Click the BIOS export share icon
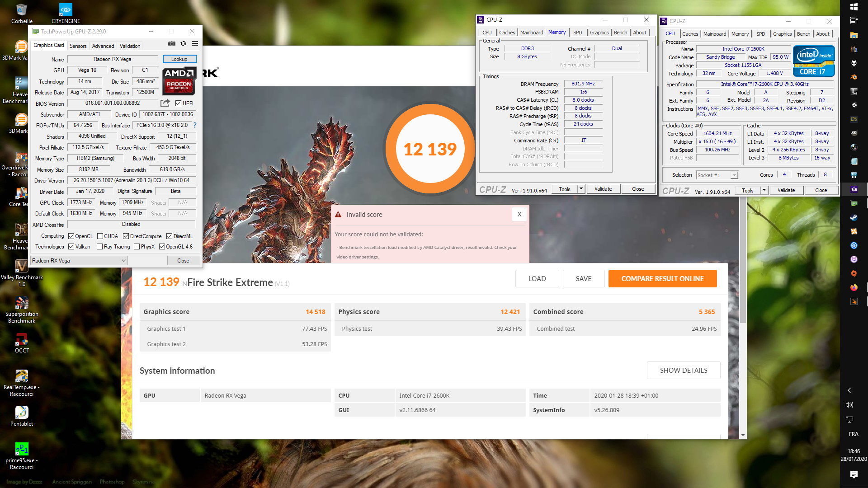 [x=165, y=103]
